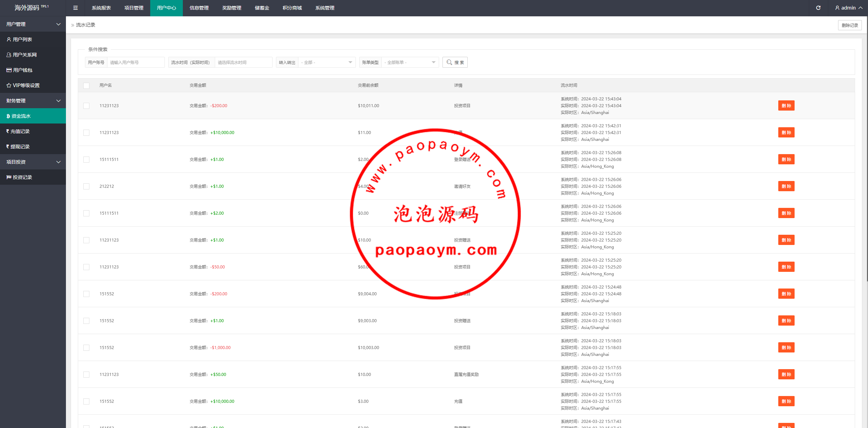Delete the 151552 充值 15:17:55 record

click(x=786, y=401)
